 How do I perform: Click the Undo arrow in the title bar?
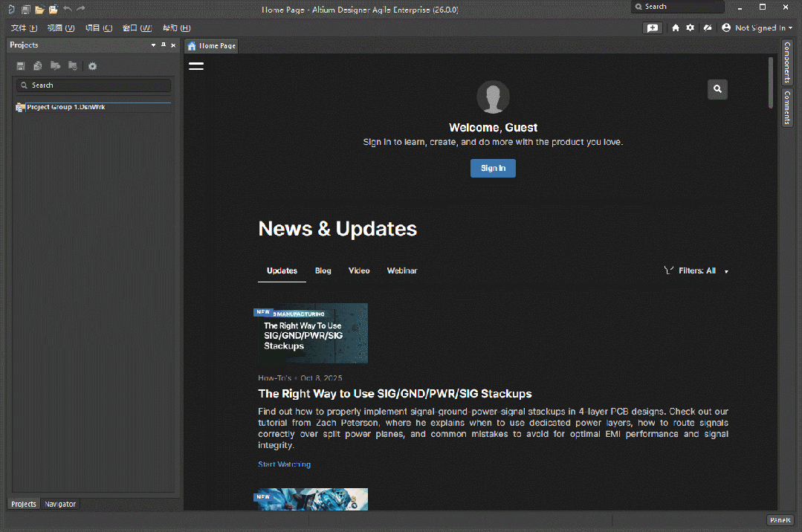pos(68,9)
